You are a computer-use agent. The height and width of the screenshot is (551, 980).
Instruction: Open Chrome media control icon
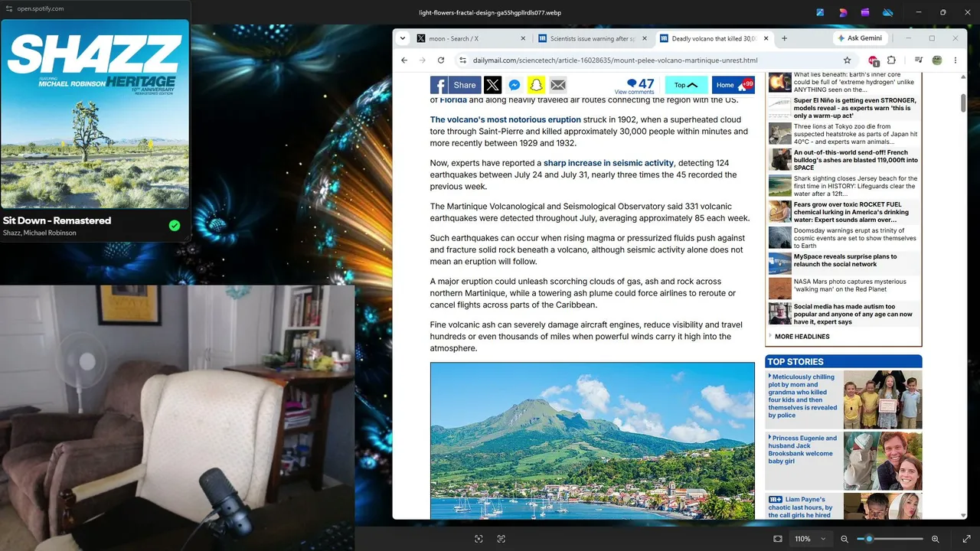pos(918,60)
